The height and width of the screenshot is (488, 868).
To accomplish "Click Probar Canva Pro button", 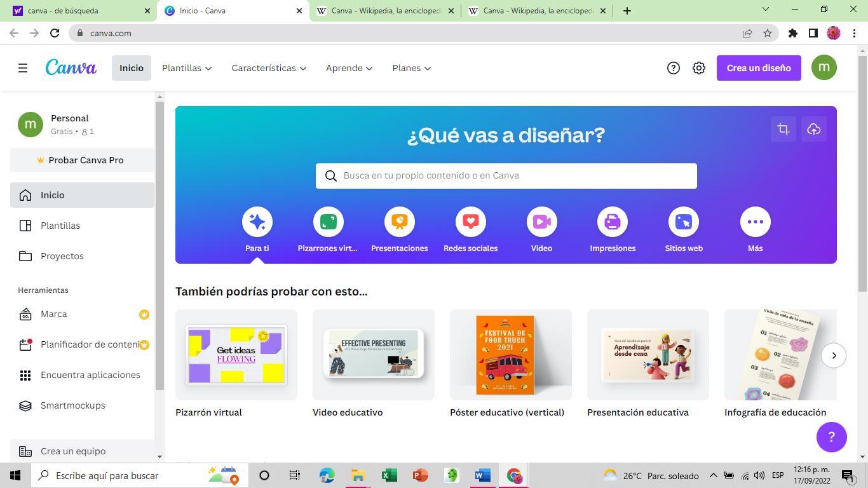I will pyautogui.click(x=82, y=160).
